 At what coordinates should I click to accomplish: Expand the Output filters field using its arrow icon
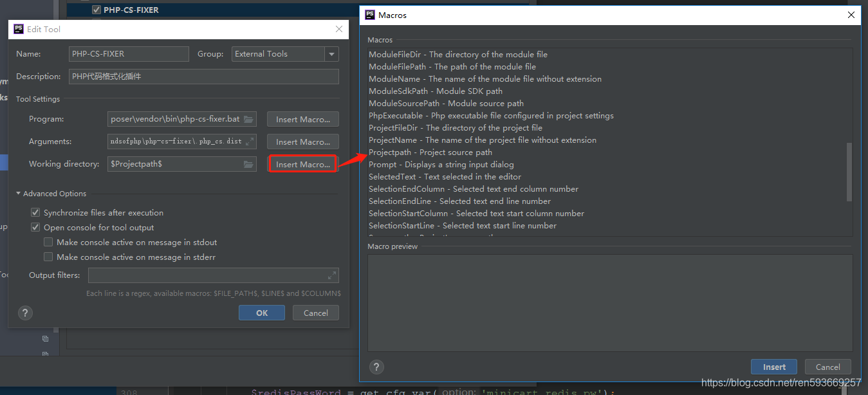(333, 275)
